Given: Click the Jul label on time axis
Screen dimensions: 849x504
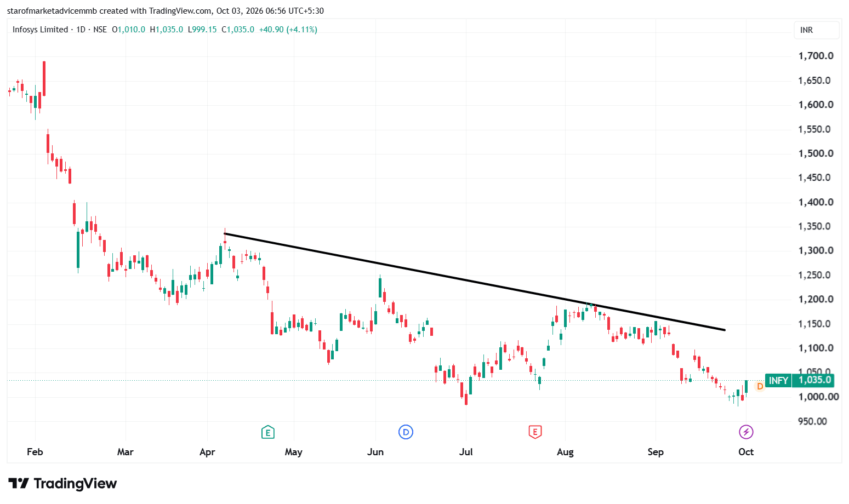Looking at the screenshot, I should pyautogui.click(x=466, y=452).
